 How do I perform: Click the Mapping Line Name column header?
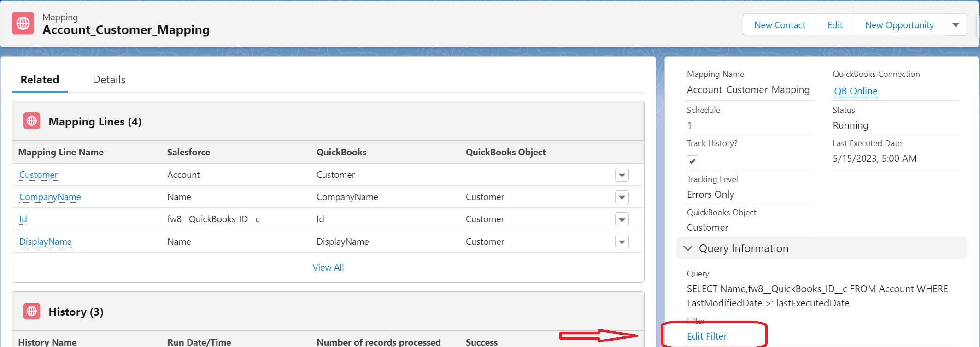point(61,152)
